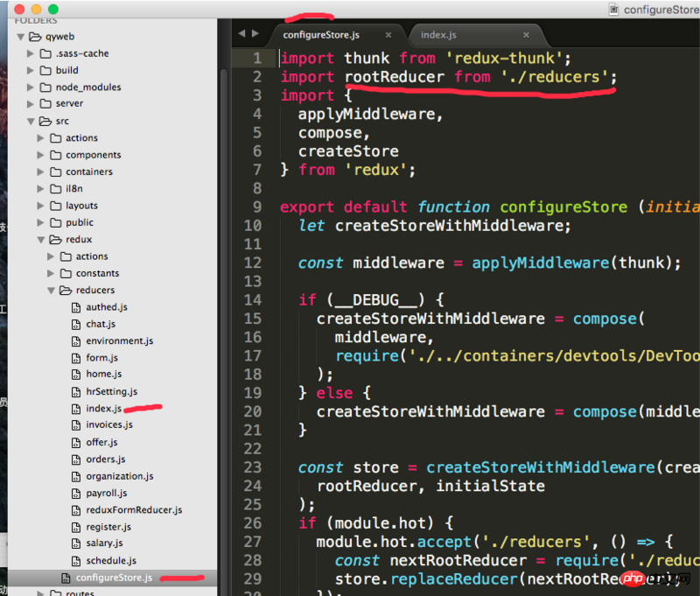Screen dimensions: 700x596
Task: Expand the components folder
Action: [x=40, y=155]
